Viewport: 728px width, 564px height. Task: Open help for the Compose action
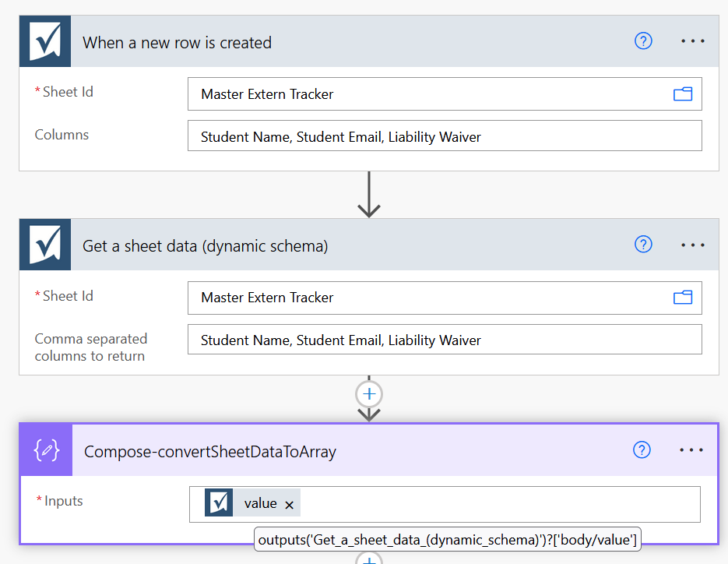(x=642, y=449)
